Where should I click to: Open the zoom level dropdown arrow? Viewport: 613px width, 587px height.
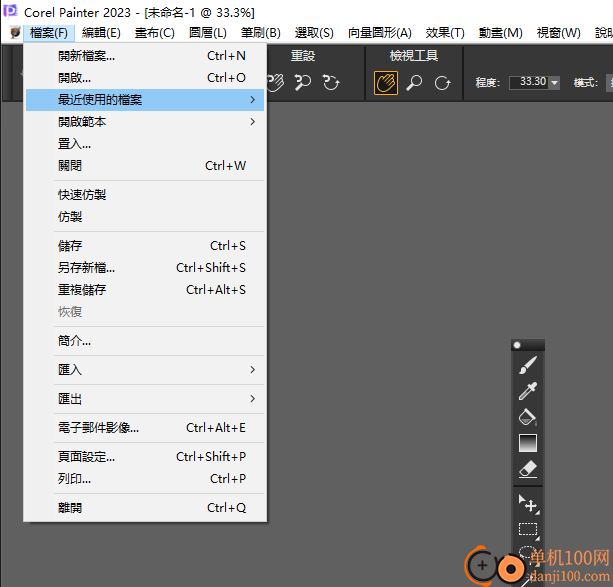pos(554,83)
